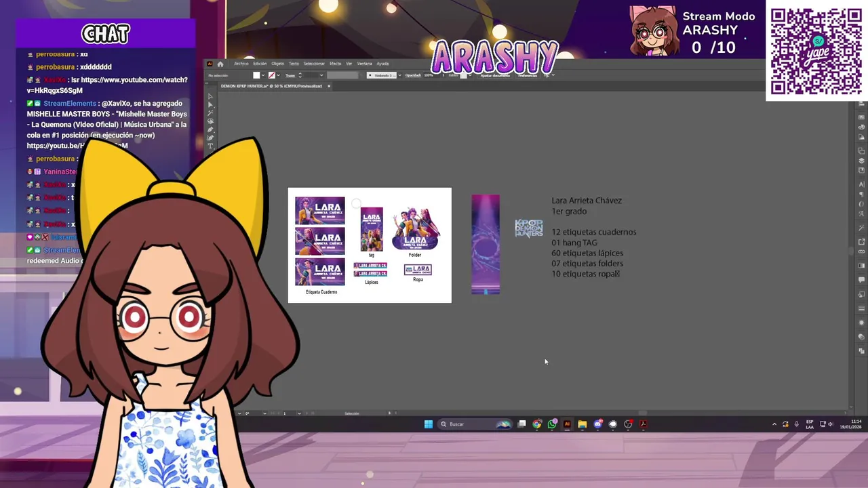Select the Lasso tool

click(x=210, y=121)
